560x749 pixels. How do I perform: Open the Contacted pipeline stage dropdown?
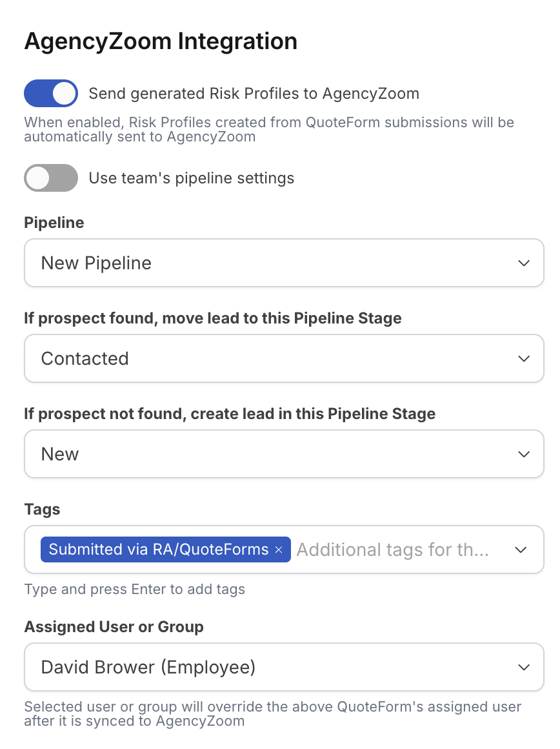(271, 358)
